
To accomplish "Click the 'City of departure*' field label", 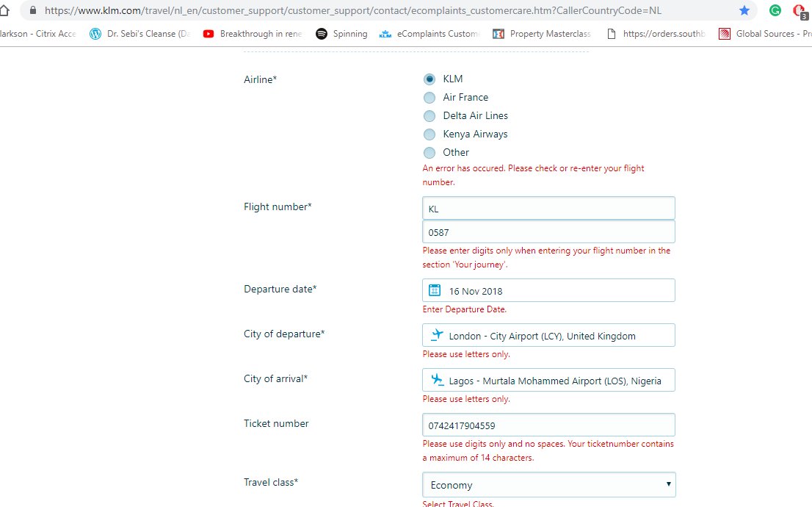I will pos(284,334).
